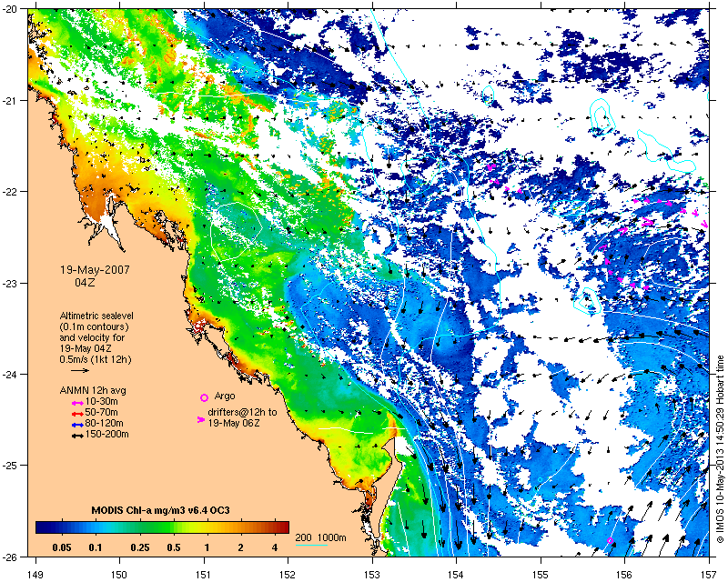Click the '152' longitude axis label

coord(288,575)
